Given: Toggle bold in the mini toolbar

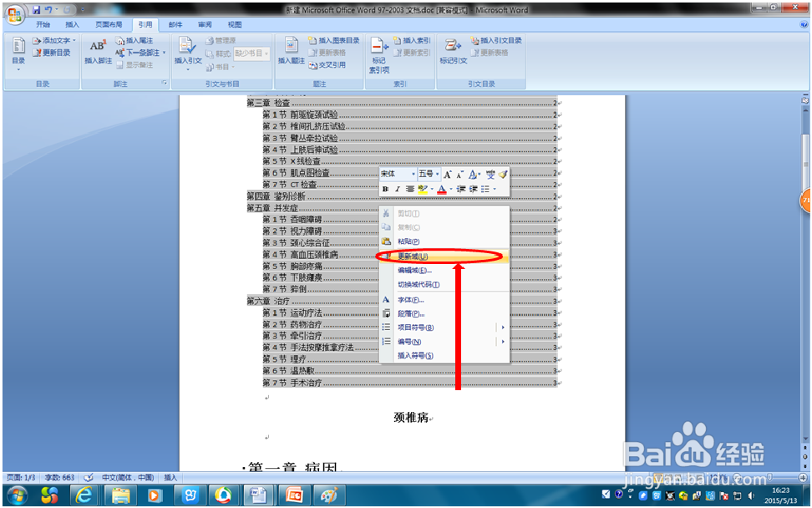Looking at the screenshot, I should 385,188.
